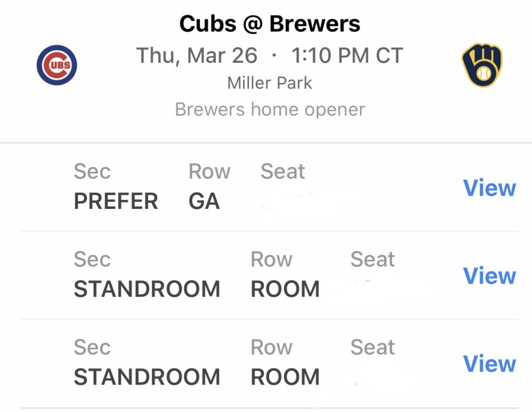This screenshot has width=532, height=412.
Task: View the PREFER section GA ticket
Action: tap(489, 187)
